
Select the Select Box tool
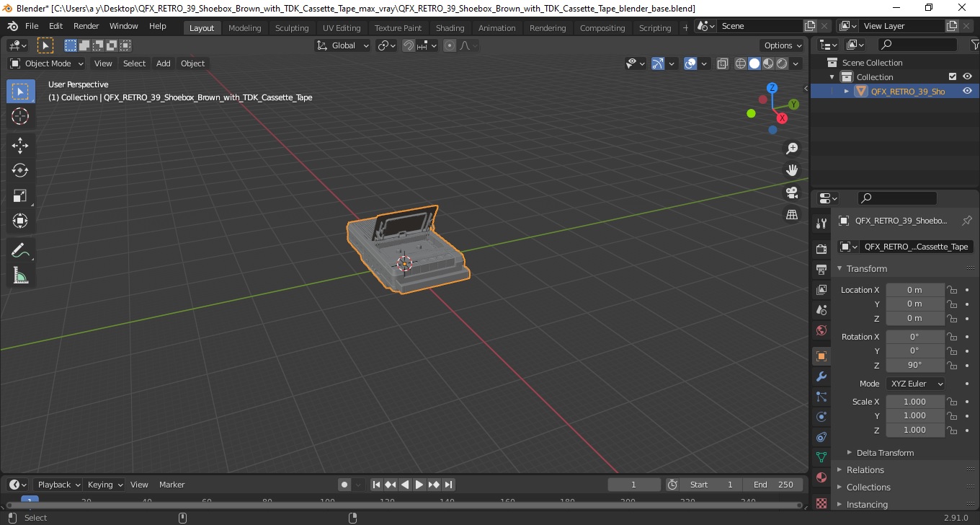click(x=20, y=91)
